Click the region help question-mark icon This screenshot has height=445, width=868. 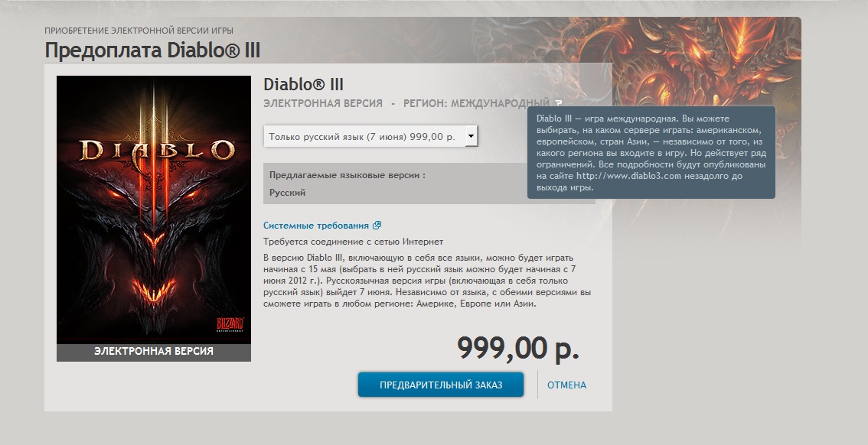559,102
